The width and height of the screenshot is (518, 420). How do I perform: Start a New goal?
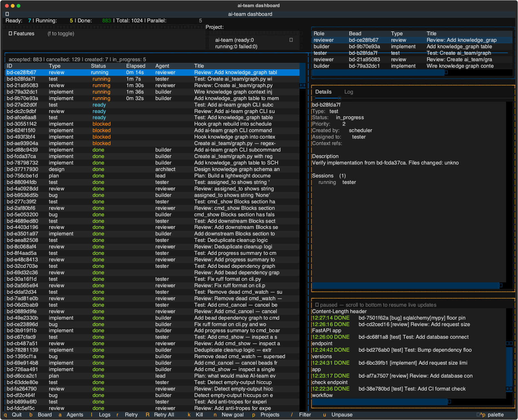click(x=232, y=414)
